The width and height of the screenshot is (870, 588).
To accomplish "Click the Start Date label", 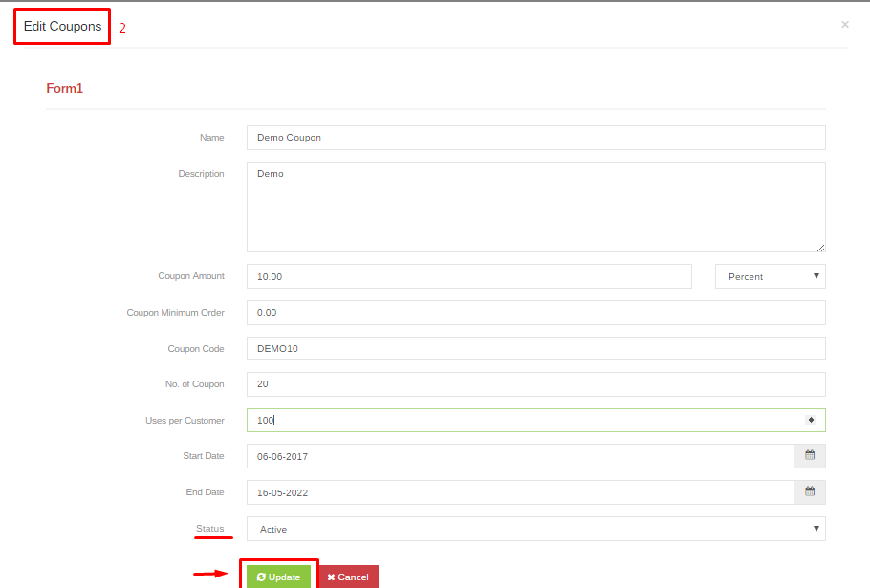I will 203,455.
